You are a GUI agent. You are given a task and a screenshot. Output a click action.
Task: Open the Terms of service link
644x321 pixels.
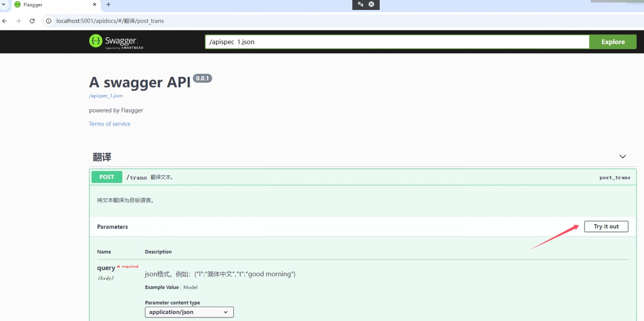(109, 124)
